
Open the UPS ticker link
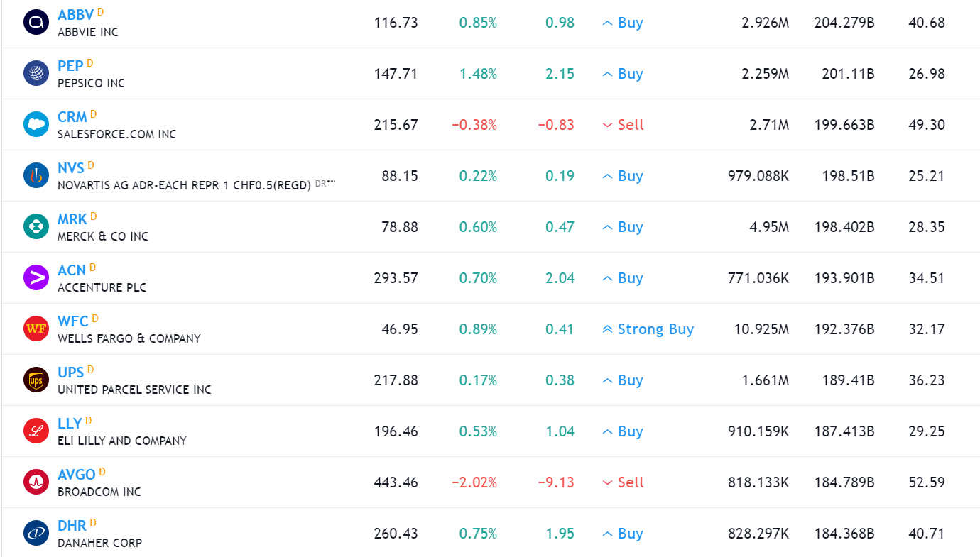[x=71, y=373]
